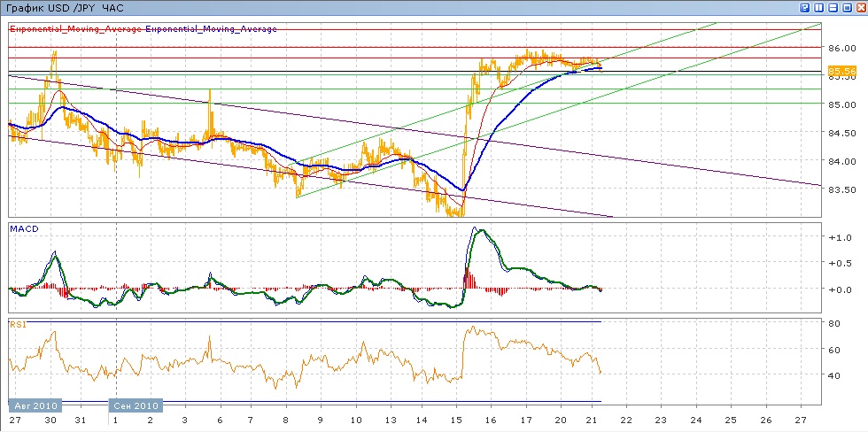Click the 86.00 price axis label
Image resolution: width=868 pixels, height=432 pixels.
(x=840, y=48)
